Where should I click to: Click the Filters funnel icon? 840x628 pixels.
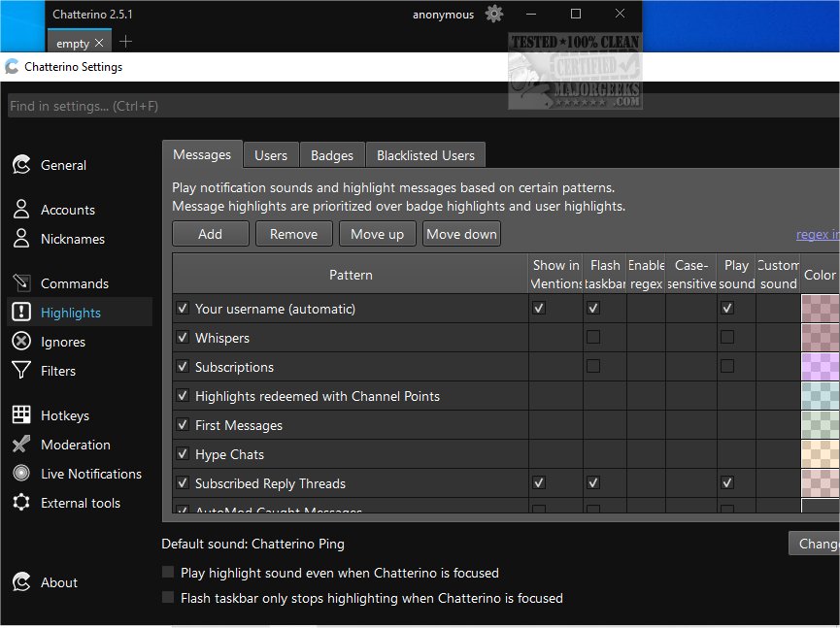click(x=21, y=371)
